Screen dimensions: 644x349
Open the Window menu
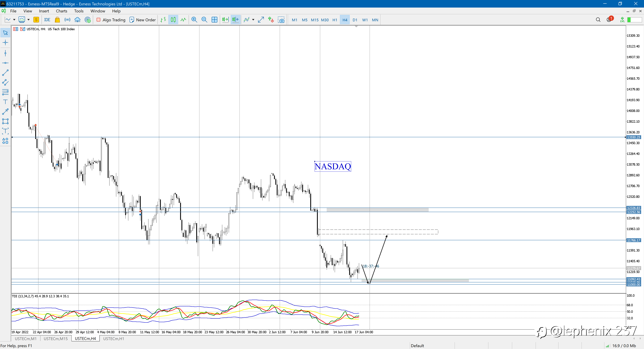click(x=98, y=11)
